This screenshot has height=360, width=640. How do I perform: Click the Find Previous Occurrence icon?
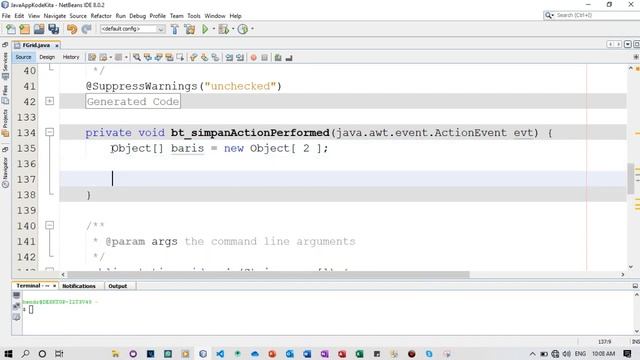(x=148, y=58)
